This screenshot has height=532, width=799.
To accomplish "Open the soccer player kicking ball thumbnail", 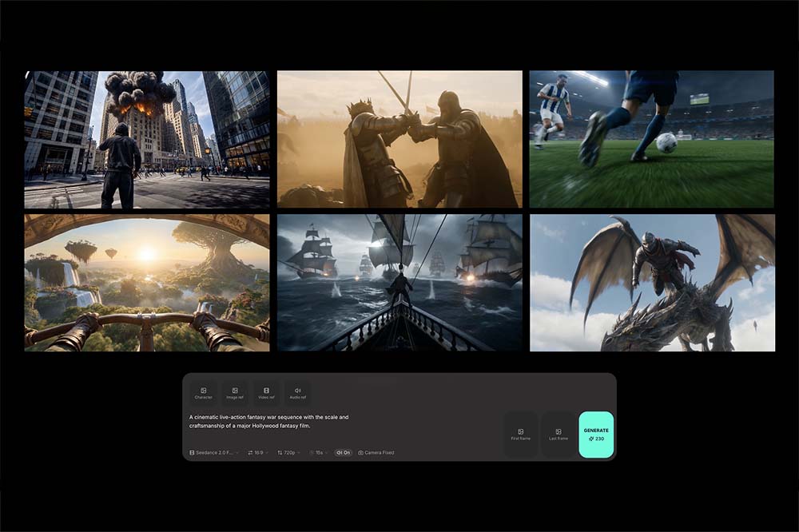I will (x=652, y=139).
